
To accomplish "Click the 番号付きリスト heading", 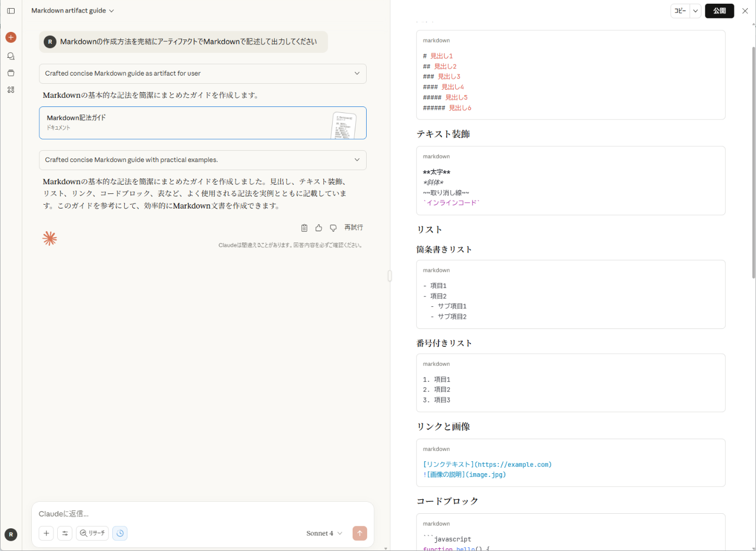I will (x=444, y=343).
